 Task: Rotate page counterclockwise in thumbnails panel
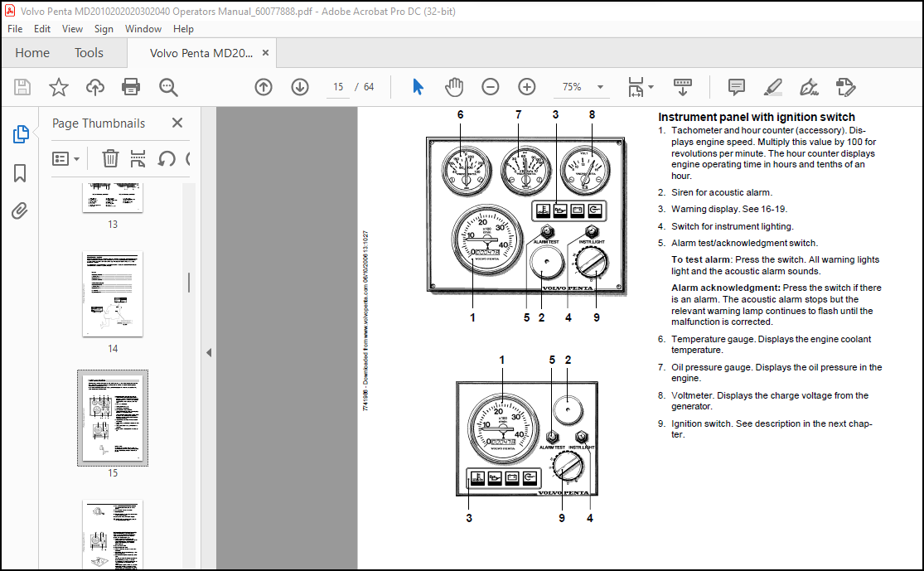[x=167, y=158]
